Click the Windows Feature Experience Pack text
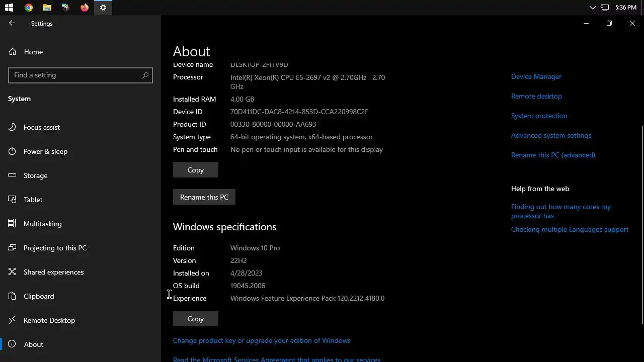Screen dimensions: 644x362 [307, 298]
